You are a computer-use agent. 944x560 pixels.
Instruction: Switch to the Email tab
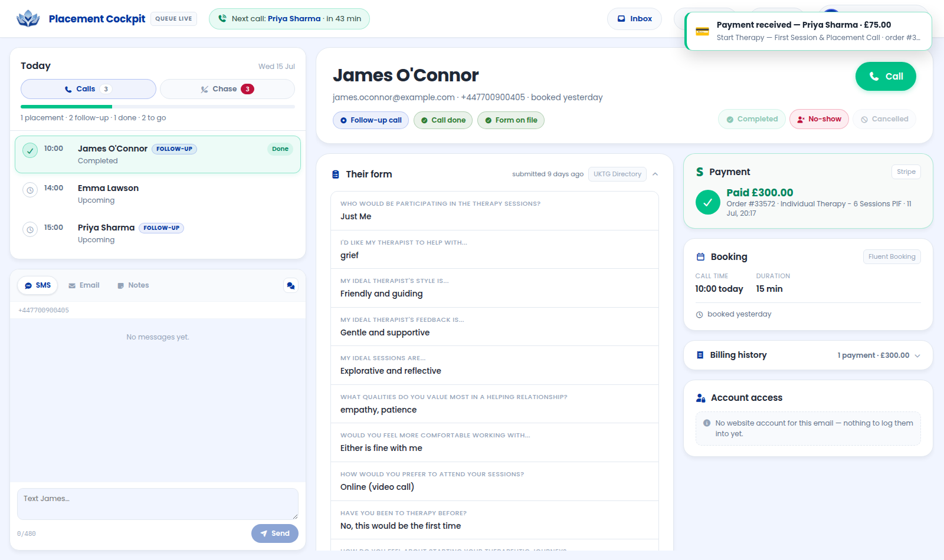[x=84, y=285]
